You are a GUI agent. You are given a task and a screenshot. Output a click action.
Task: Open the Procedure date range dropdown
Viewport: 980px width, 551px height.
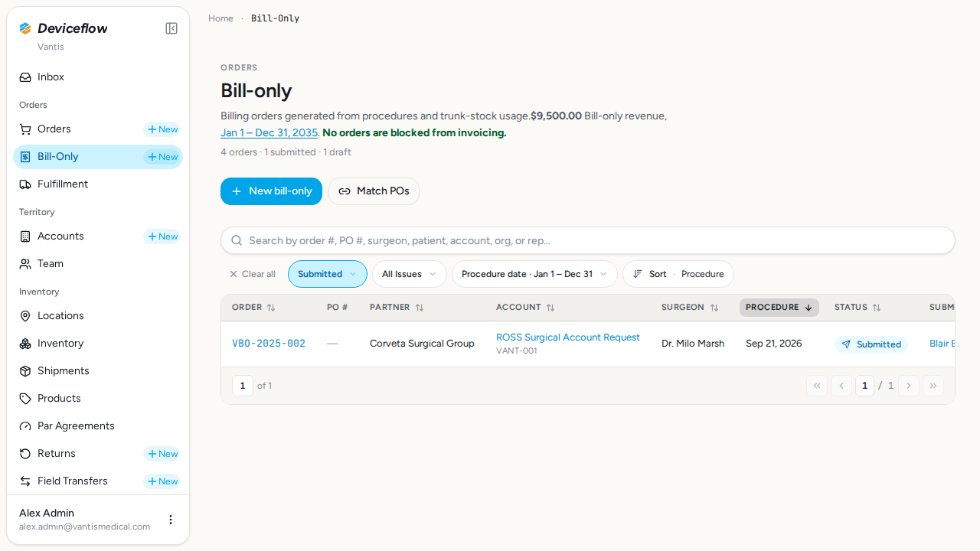tap(534, 274)
